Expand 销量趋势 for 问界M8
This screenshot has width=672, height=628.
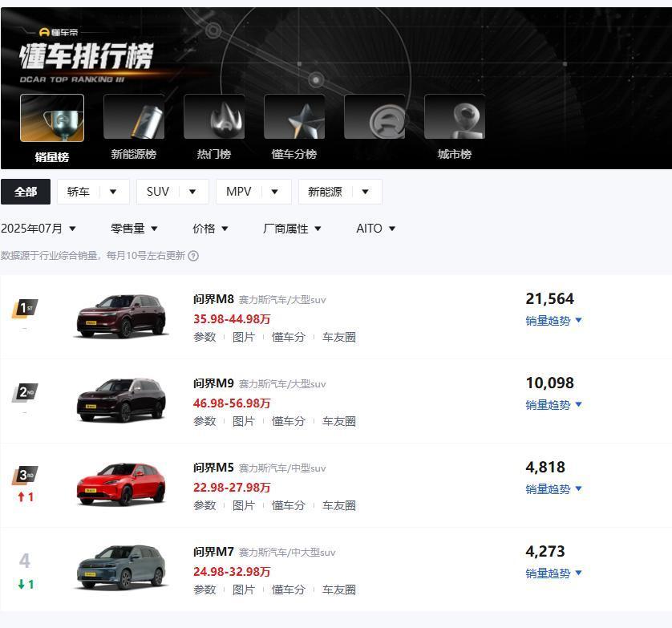point(553,321)
